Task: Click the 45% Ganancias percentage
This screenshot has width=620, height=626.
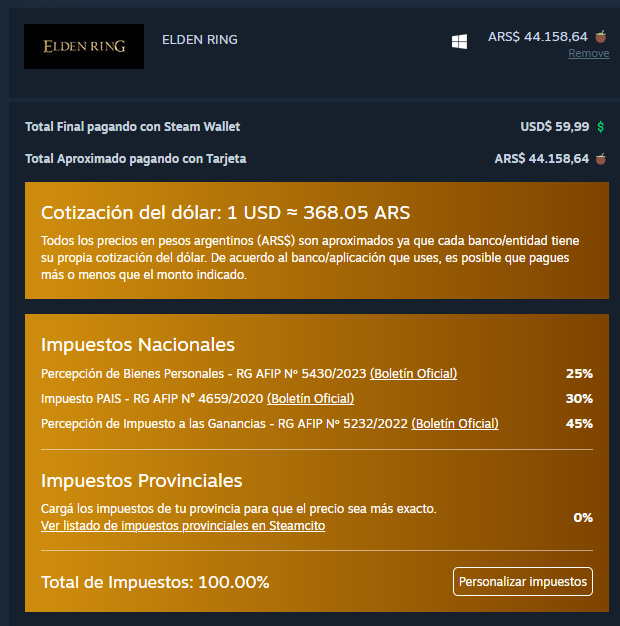Action: pyautogui.click(x=579, y=424)
